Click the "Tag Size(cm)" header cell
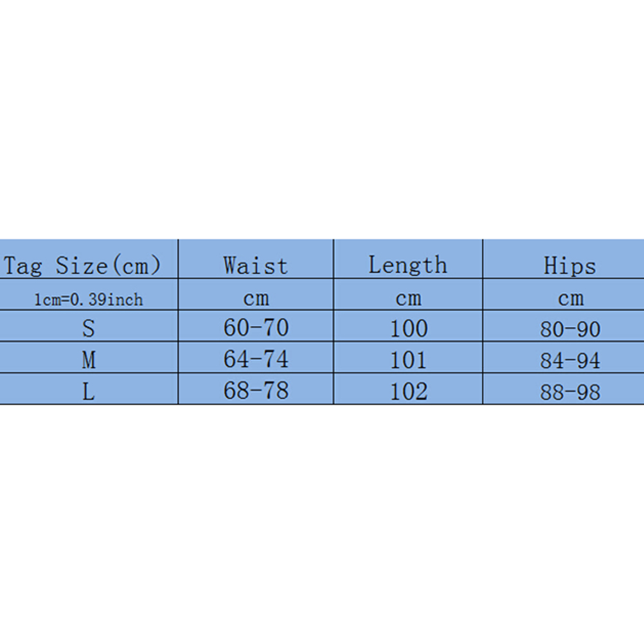Viewport: 644px width, 644px height. click(x=82, y=265)
